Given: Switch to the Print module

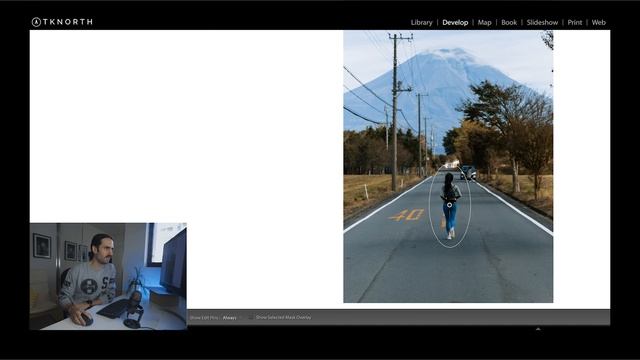Looking at the screenshot, I should [575, 22].
